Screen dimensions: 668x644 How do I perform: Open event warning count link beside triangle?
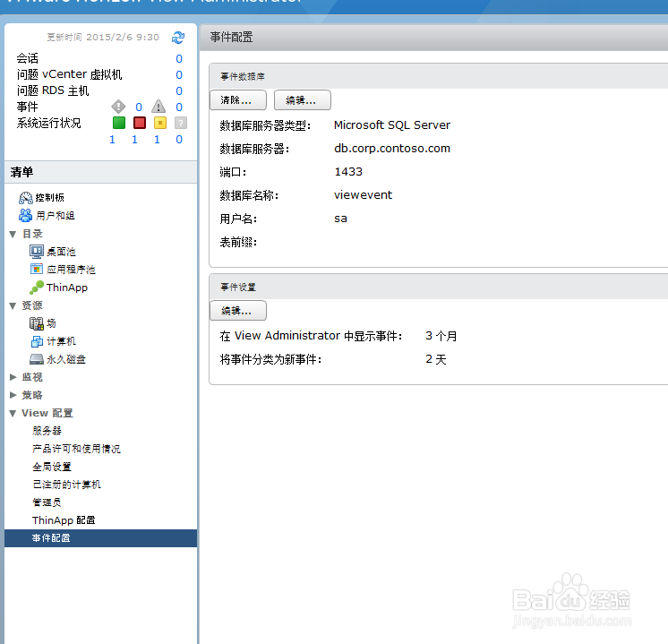click(179, 107)
